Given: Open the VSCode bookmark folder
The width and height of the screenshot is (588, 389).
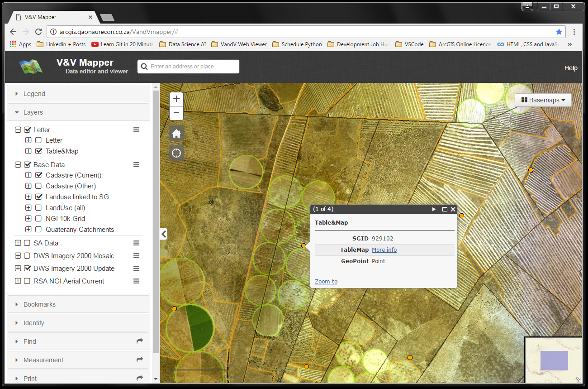Looking at the screenshot, I should pyautogui.click(x=409, y=44).
